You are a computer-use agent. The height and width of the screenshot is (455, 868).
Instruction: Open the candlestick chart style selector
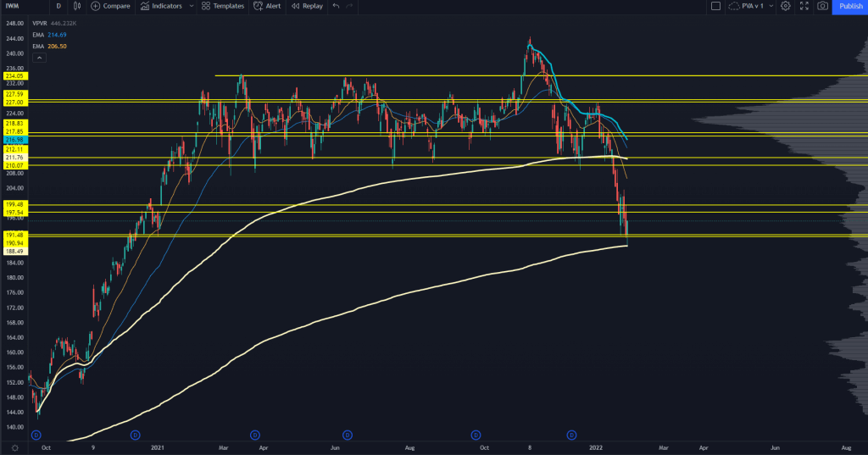pos(77,6)
